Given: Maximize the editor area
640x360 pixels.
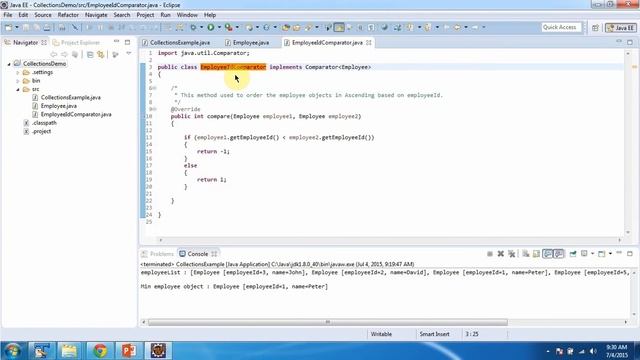Looking at the screenshot, I should pyautogui.click(x=630, y=42).
